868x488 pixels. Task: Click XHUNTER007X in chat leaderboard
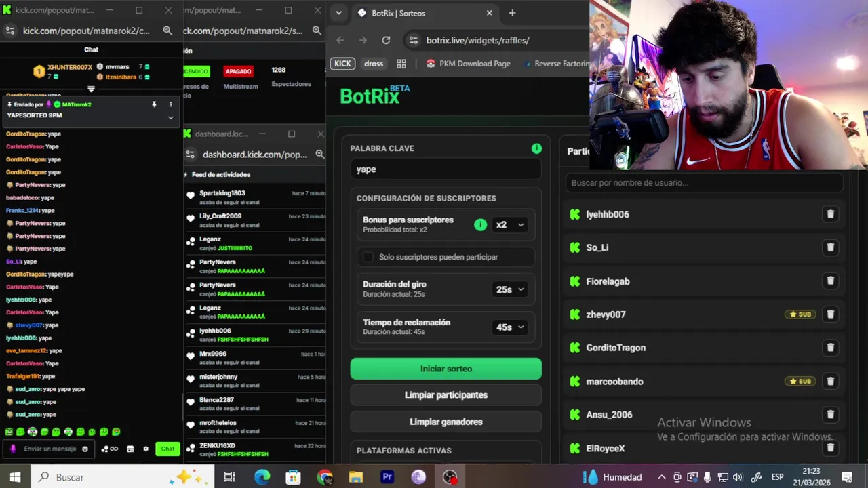[x=70, y=67]
